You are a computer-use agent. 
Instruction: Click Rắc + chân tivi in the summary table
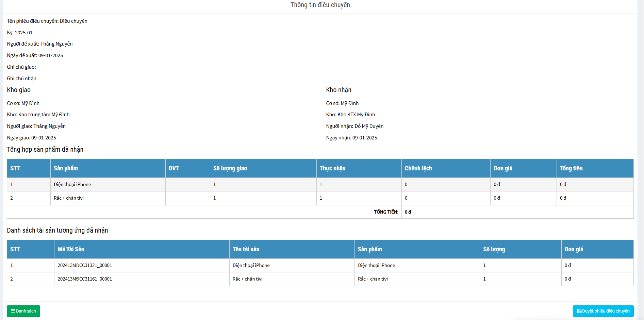coord(68,198)
